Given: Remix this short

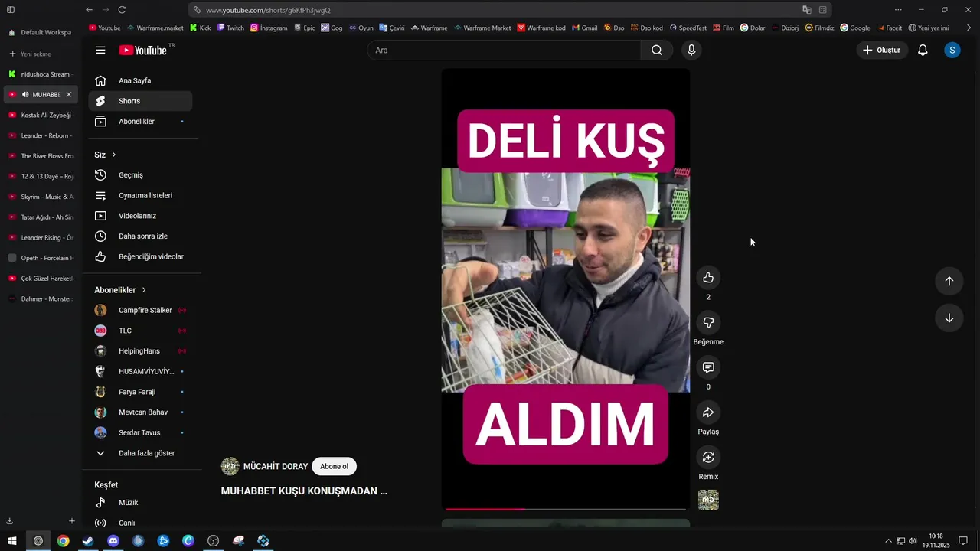Looking at the screenshot, I should pos(708,458).
